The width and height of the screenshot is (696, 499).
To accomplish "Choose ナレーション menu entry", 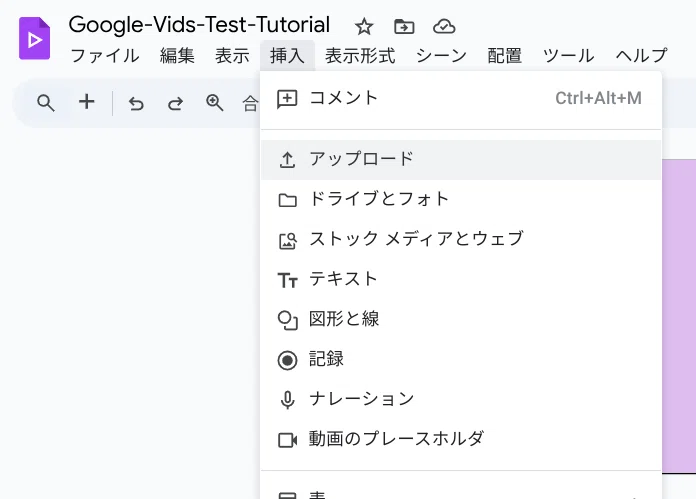I will click(x=461, y=400).
